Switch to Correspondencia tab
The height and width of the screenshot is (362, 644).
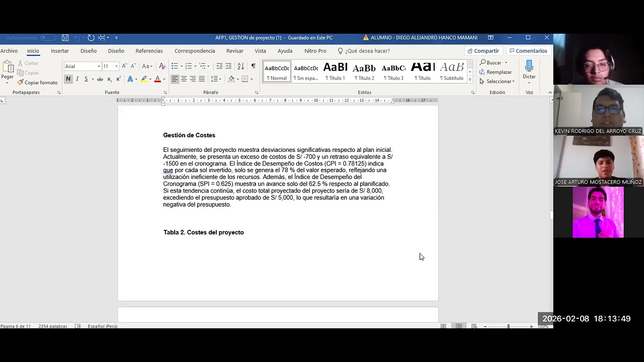coord(195,51)
